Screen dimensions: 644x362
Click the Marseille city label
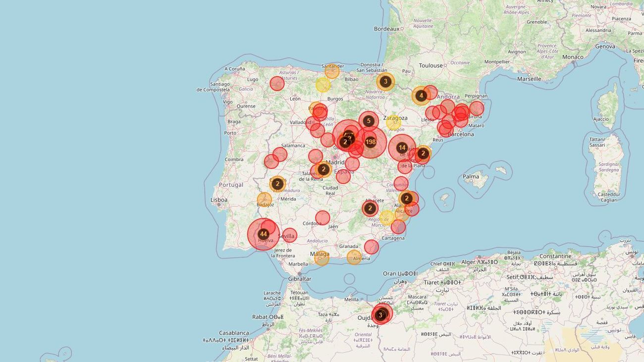(529, 79)
